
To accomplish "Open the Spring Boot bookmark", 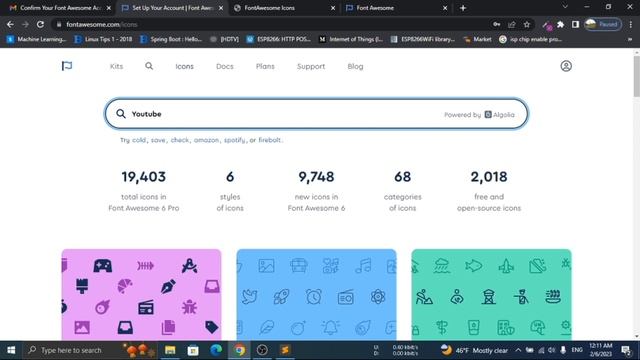I will [x=171, y=39].
